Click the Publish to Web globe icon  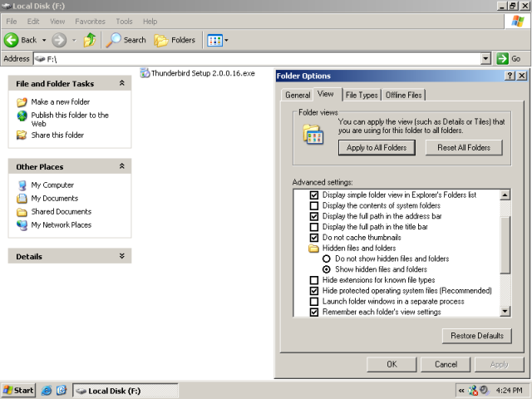click(x=22, y=116)
